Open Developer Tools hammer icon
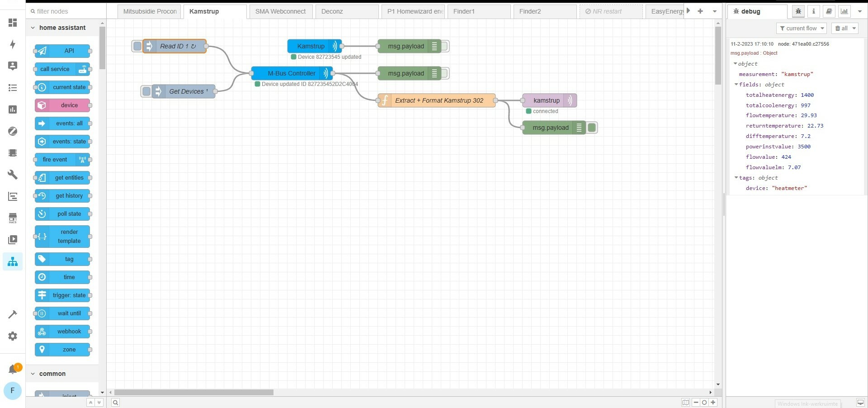This screenshot has height=408, width=868. pos(13,314)
